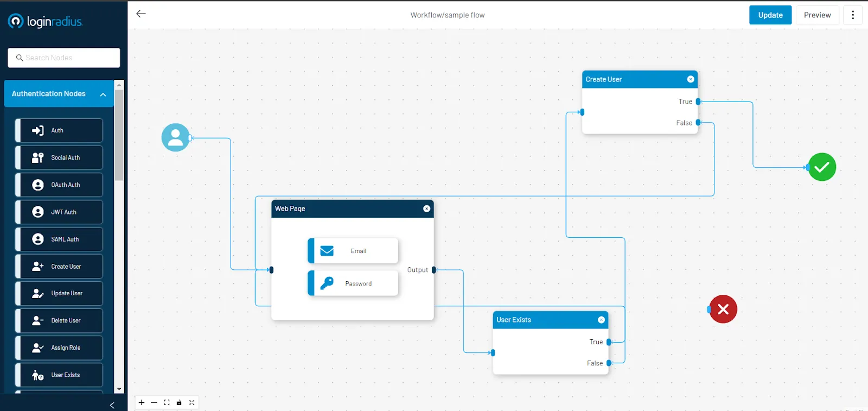Click the green success end node
Viewport: 868px width, 411px height.
click(x=822, y=167)
